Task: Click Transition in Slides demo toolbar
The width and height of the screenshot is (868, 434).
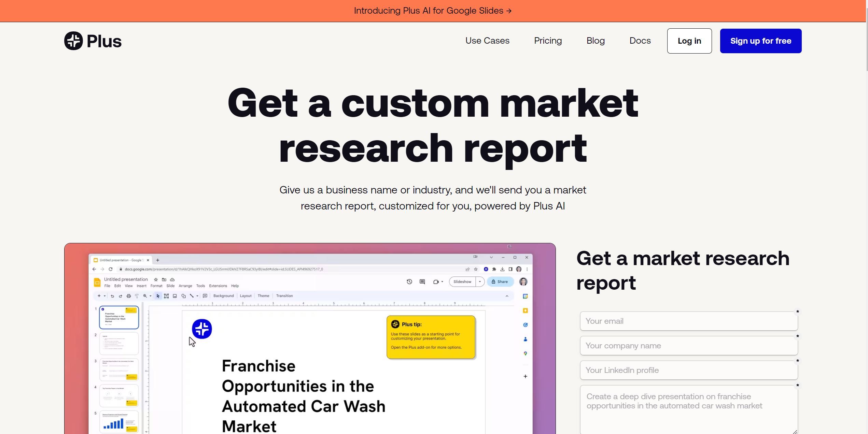Action: [284, 296]
